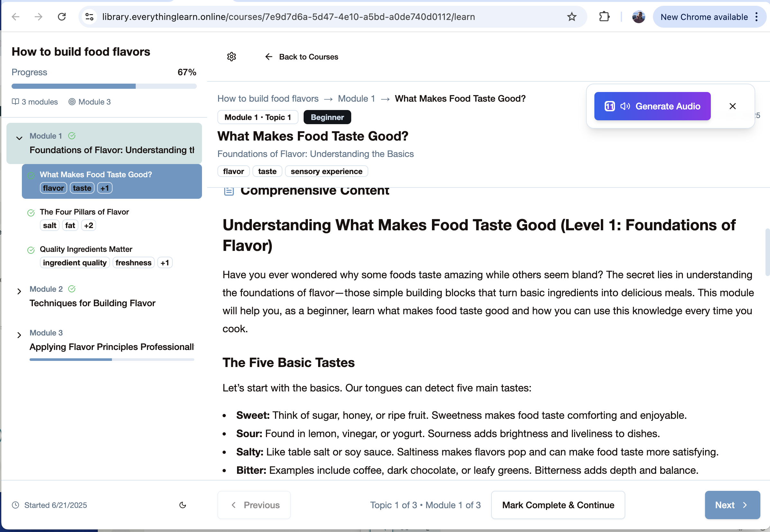
Task: Go Back to Courses
Action: pos(302,57)
